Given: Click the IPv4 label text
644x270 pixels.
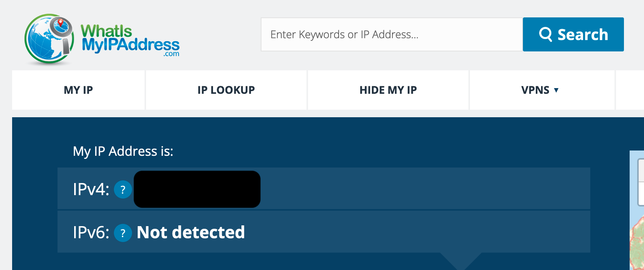Looking at the screenshot, I should click(x=91, y=189).
